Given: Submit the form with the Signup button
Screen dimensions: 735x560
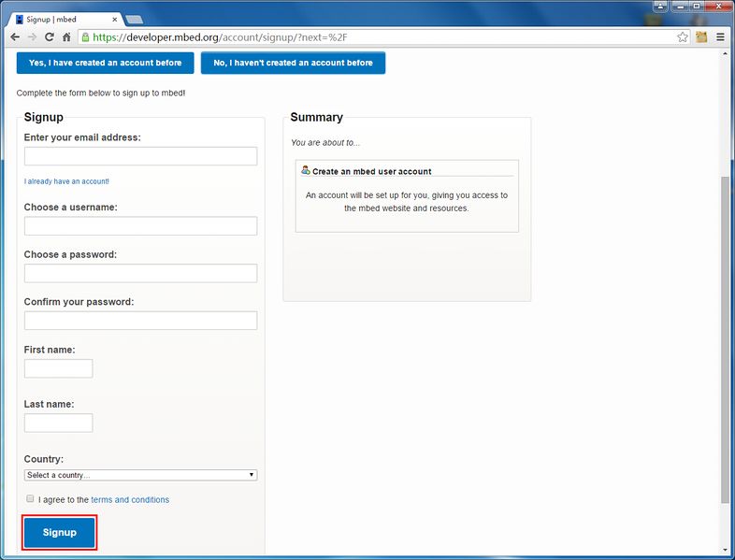Looking at the screenshot, I should click(x=60, y=532).
